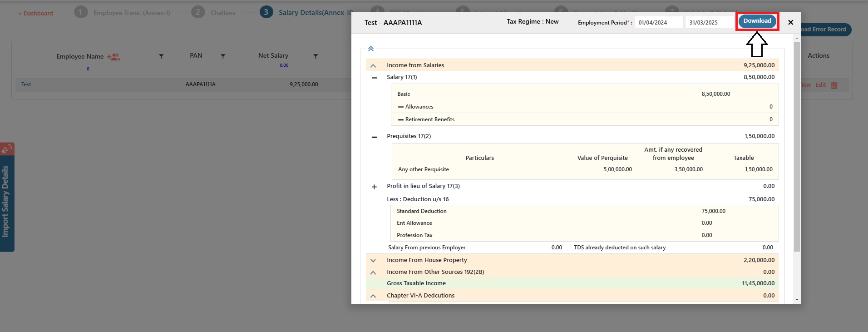Screen dimensions: 868x332
Task: Click Salary From previous Employer label
Action: (x=427, y=248)
